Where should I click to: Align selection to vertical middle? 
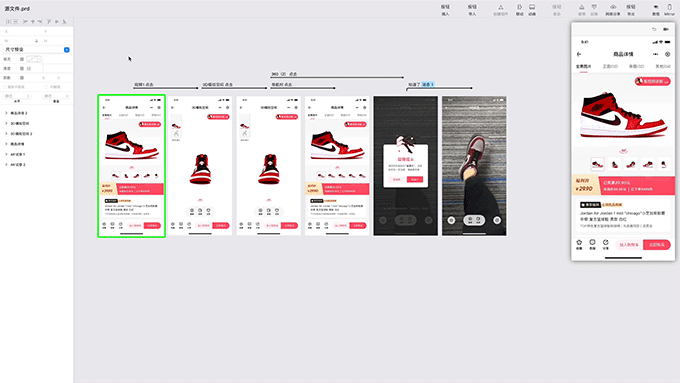click(x=56, y=21)
